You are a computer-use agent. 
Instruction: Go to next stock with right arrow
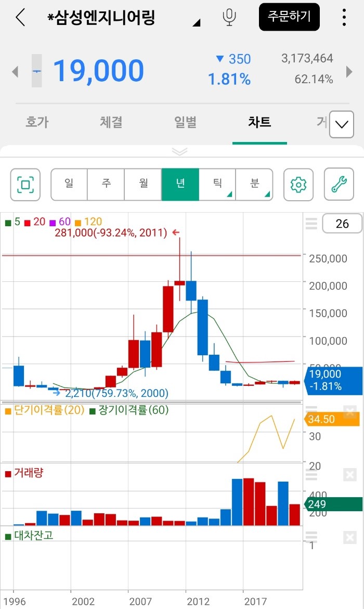coord(349,71)
